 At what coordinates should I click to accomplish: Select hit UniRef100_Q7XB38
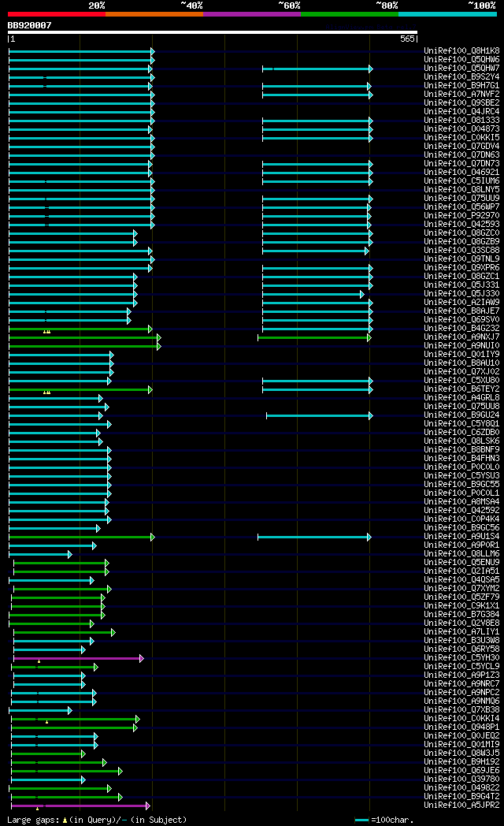point(462,710)
